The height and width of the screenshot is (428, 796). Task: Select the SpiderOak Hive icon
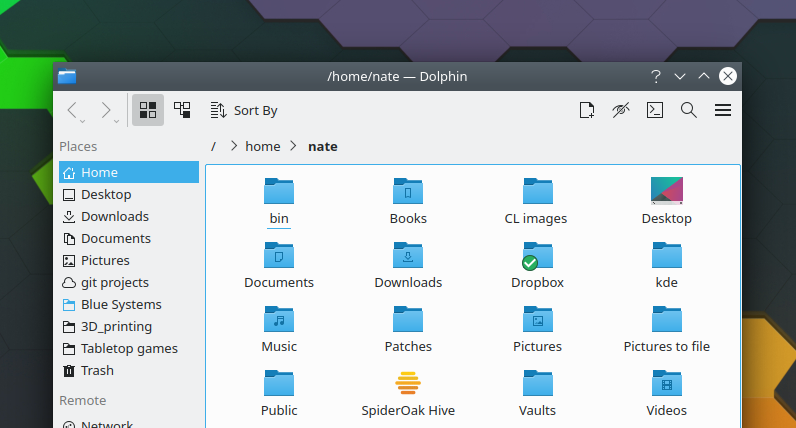[408, 383]
